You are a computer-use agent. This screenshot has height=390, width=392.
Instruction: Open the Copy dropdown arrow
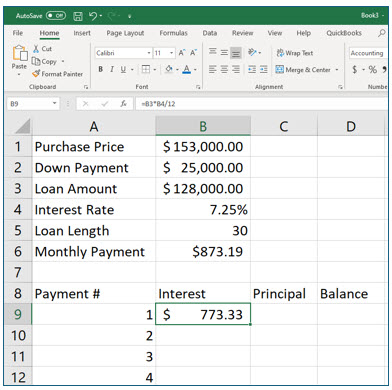[x=63, y=61]
